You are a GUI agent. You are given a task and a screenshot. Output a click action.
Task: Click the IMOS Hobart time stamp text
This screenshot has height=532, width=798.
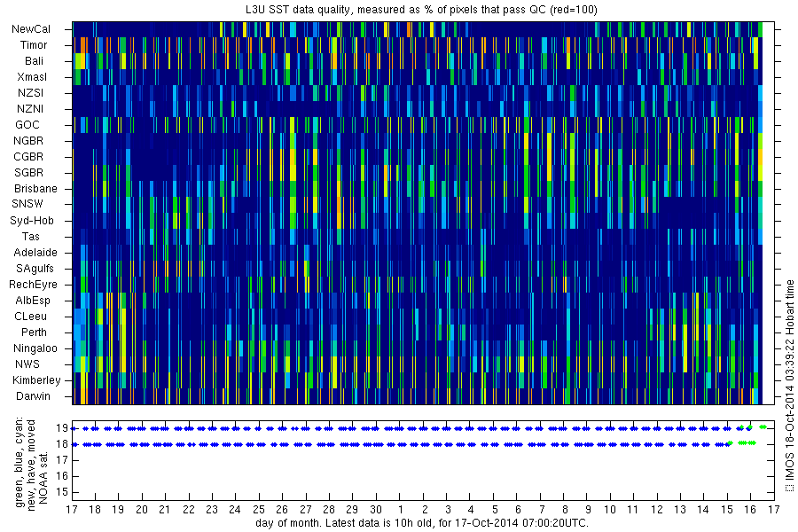tap(789, 386)
